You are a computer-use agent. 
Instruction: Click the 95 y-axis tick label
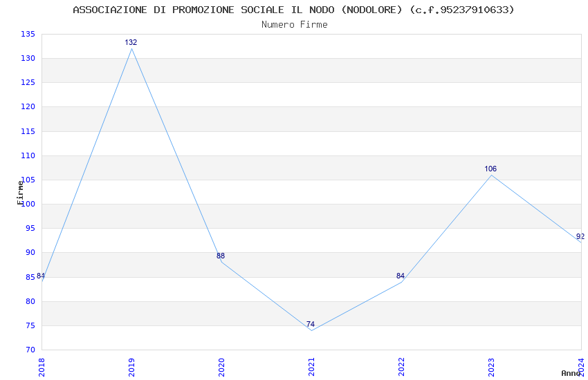pos(30,229)
